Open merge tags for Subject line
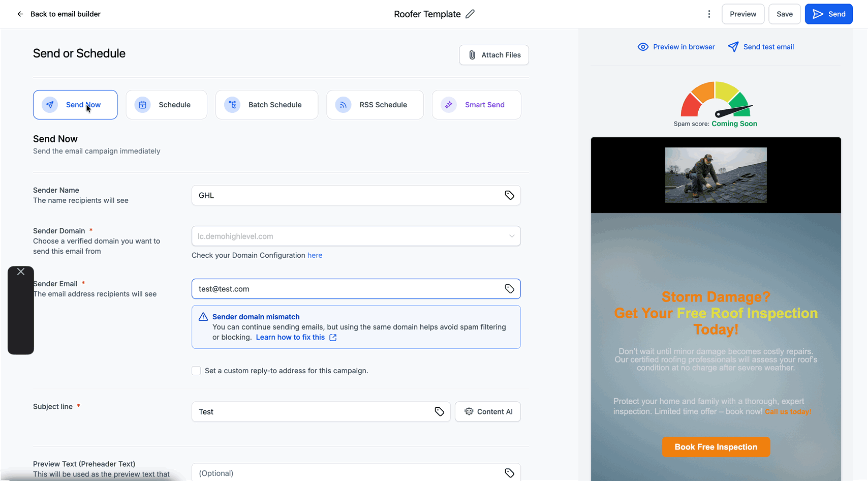This screenshot has width=868, height=481. tap(440, 412)
